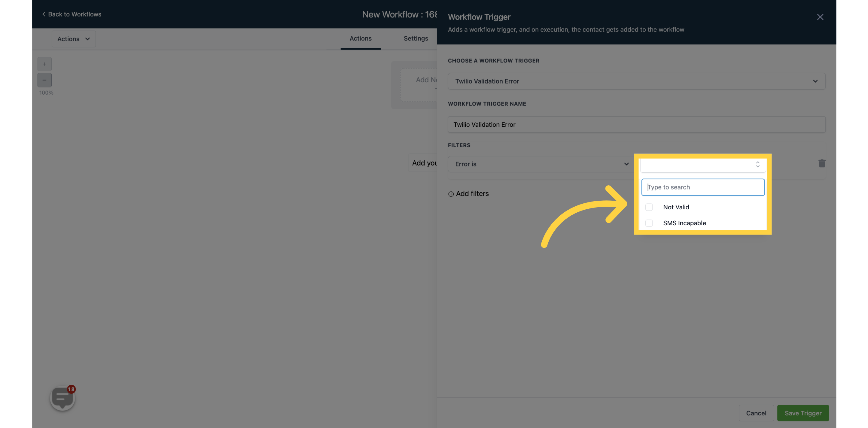
Task: Edit the Workflow Trigger Name field
Action: [x=636, y=125]
